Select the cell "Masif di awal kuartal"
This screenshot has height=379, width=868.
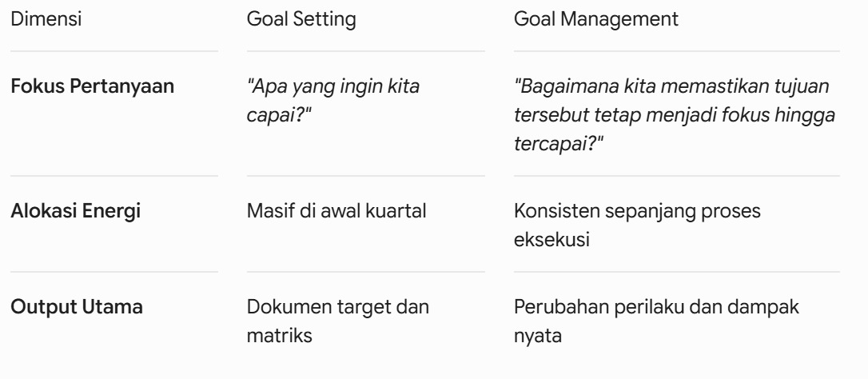(x=336, y=211)
